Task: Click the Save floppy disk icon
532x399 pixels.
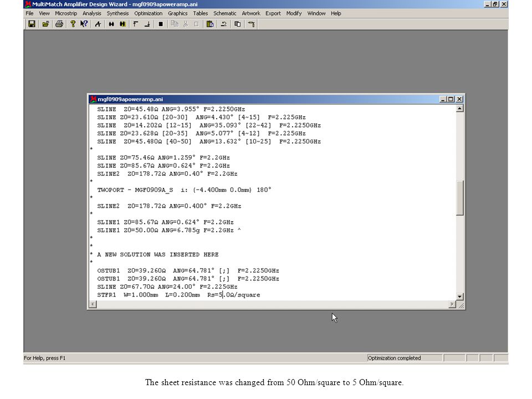Action: click(x=32, y=24)
